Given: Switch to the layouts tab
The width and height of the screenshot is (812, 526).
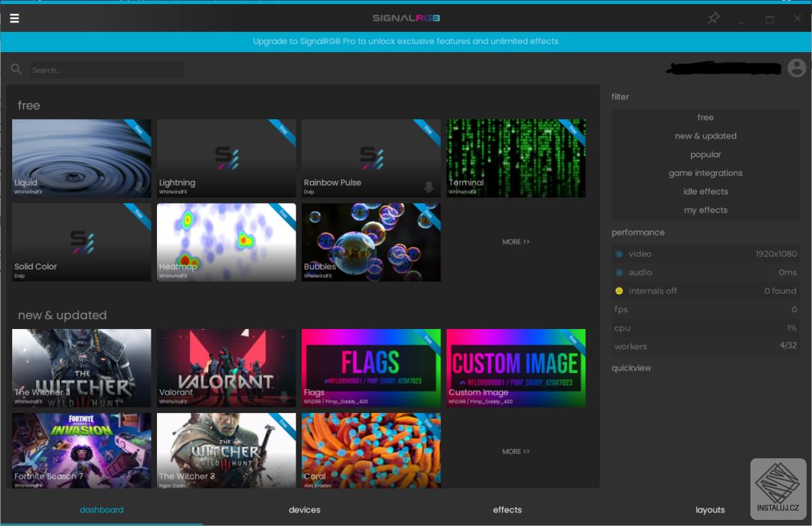Looking at the screenshot, I should coord(710,510).
